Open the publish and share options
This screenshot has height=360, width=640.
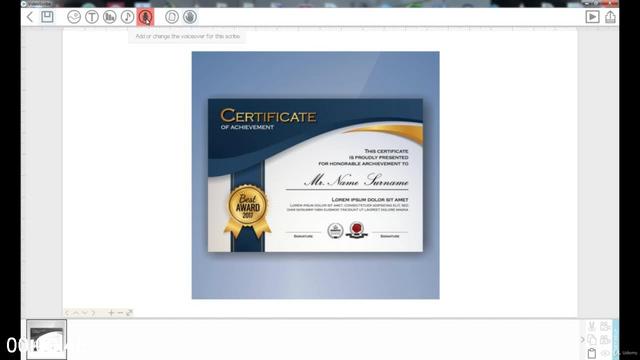tap(610, 17)
